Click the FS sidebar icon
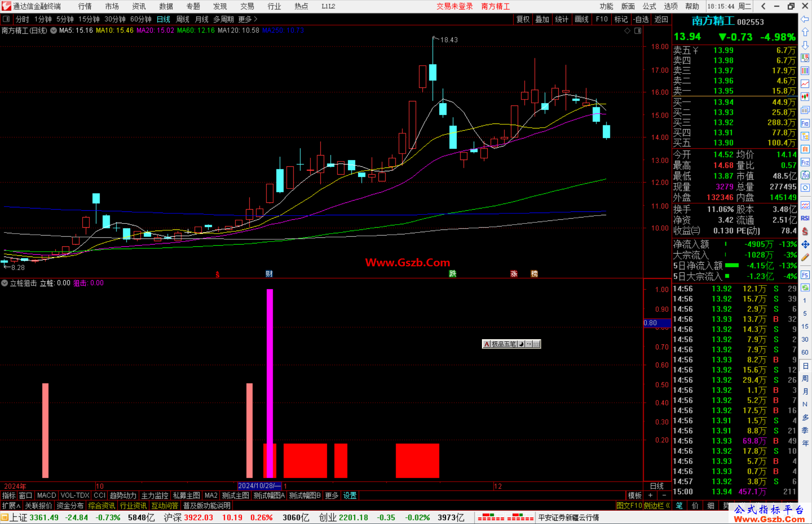Screen dimensions: 812x524 [x=805, y=275]
